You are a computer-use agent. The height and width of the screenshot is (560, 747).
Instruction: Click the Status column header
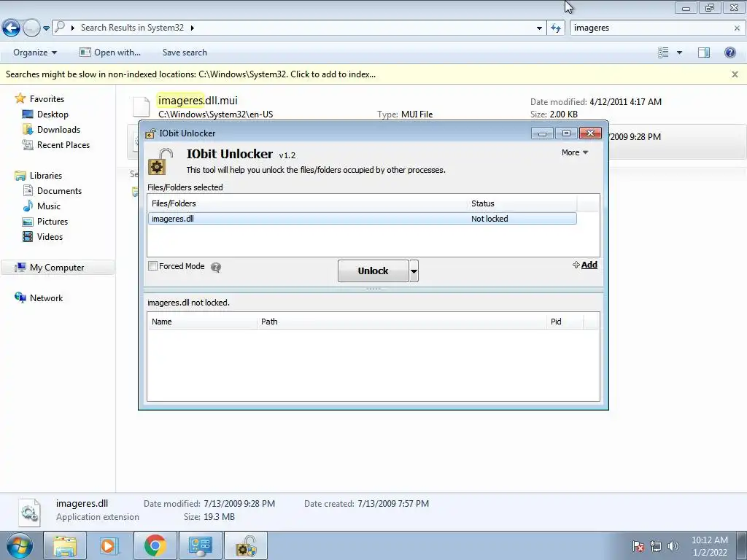click(522, 203)
